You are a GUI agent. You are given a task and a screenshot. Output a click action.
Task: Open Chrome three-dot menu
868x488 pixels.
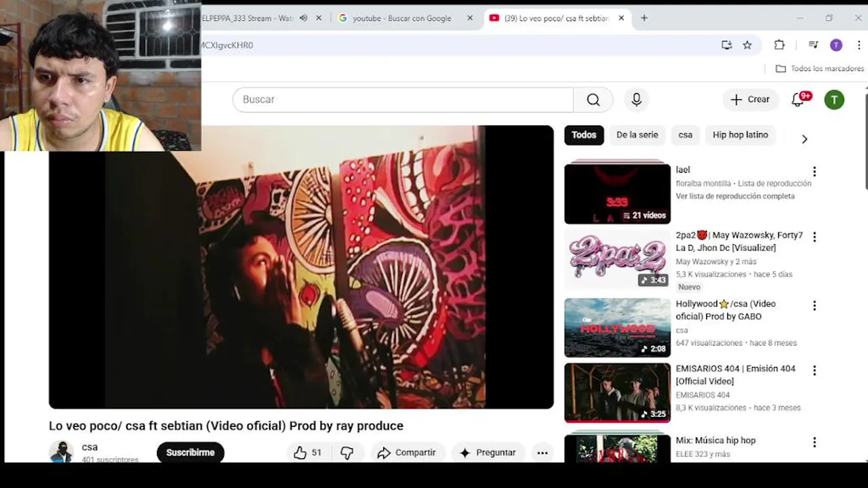[859, 45]
